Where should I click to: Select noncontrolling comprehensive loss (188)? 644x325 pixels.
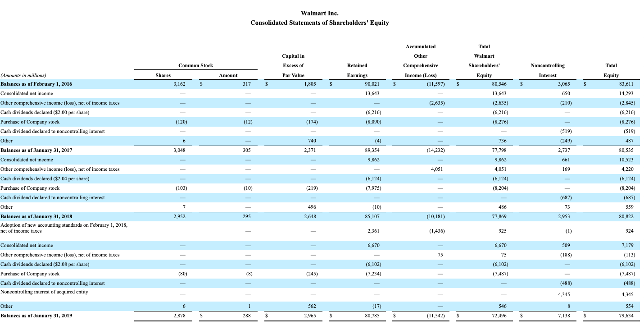point(566,255)
